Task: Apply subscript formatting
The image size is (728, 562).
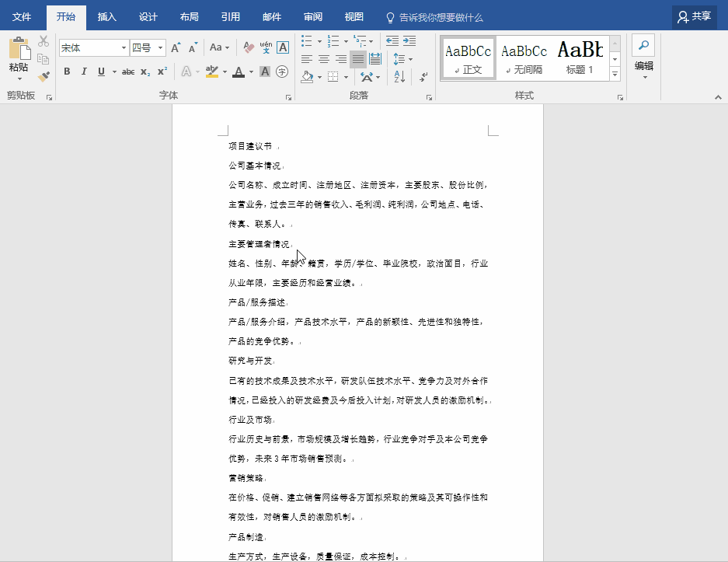Action: (146, 72)
